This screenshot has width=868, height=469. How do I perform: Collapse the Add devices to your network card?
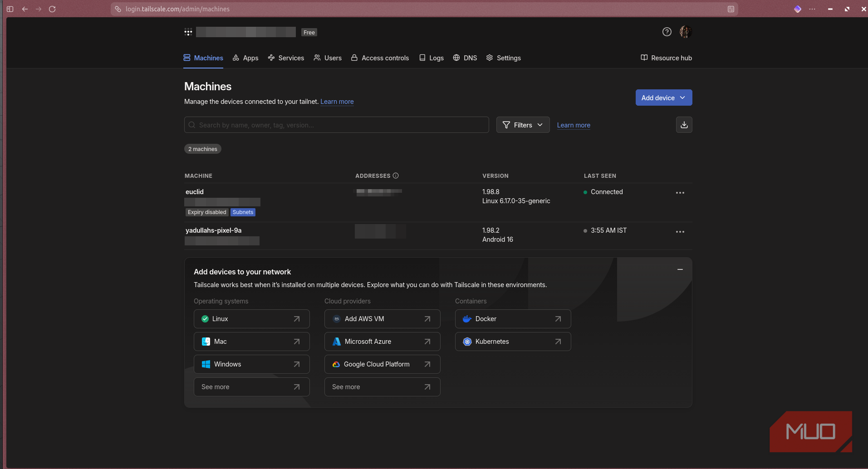(x=680, y=269)
